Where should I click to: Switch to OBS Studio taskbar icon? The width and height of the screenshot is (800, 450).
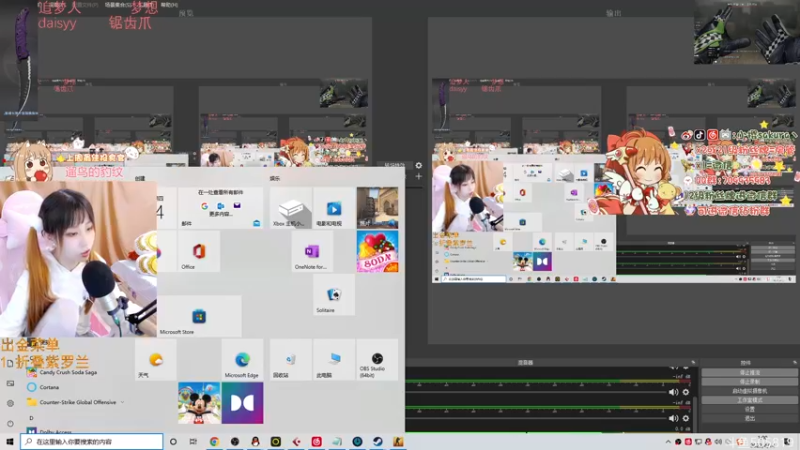[x=235, y=442]
